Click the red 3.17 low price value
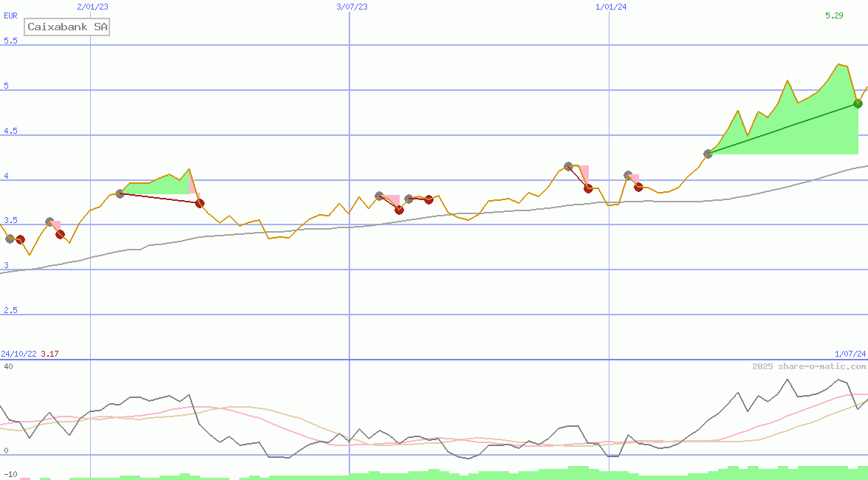The image size is (868, 480). pos(49,354)
